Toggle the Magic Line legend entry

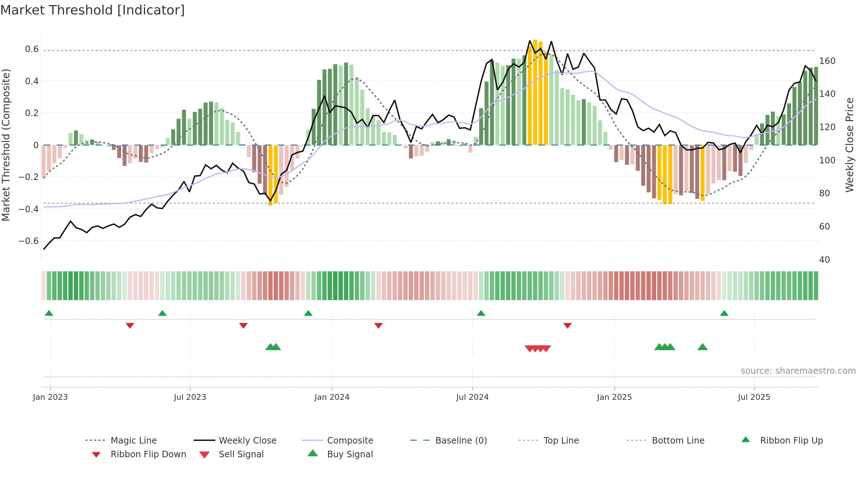click(121, 440)
